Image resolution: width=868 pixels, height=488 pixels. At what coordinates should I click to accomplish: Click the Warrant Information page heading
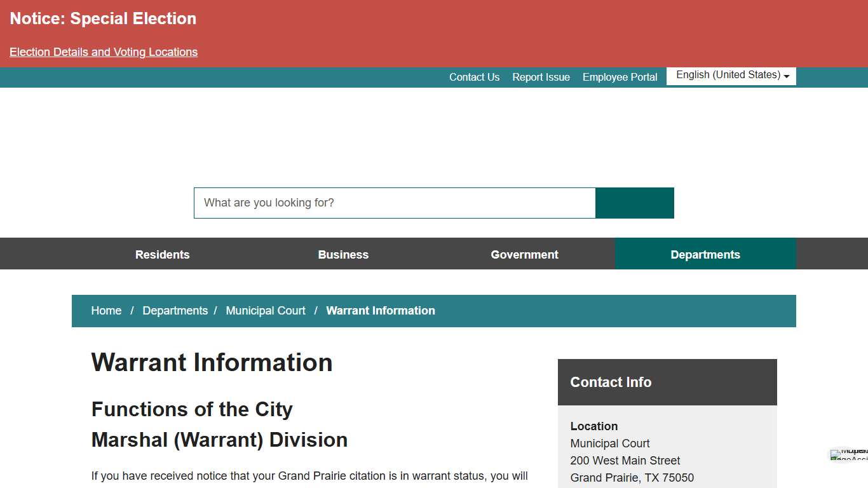point(212,362)
